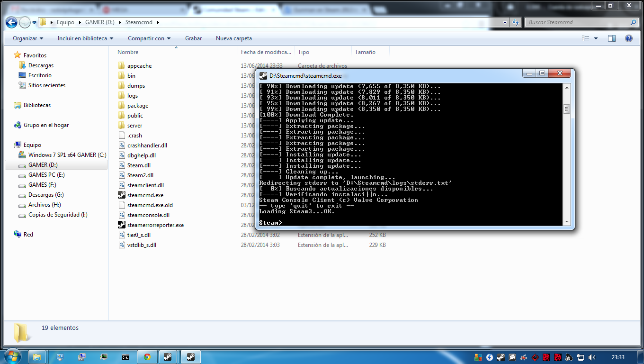This screenshot has width=644, height=364.
Task: Open the steamcmd console window system menu icon
Action: [263, 75]
